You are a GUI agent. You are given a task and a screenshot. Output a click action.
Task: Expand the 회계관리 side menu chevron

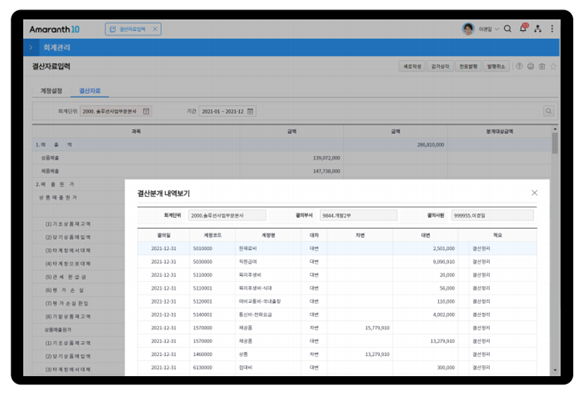click(31, 48)
